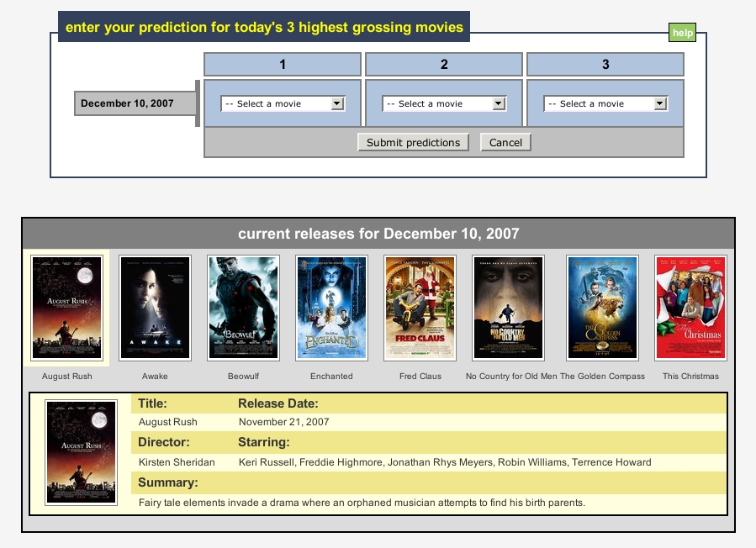Open the rank 3 movie dropdown

coord(605,103)
